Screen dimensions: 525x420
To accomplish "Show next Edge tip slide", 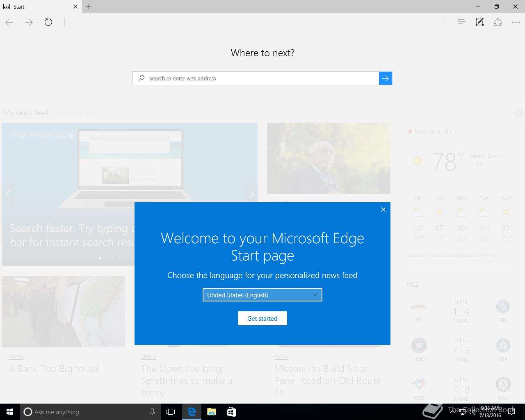I will (252, 194).
